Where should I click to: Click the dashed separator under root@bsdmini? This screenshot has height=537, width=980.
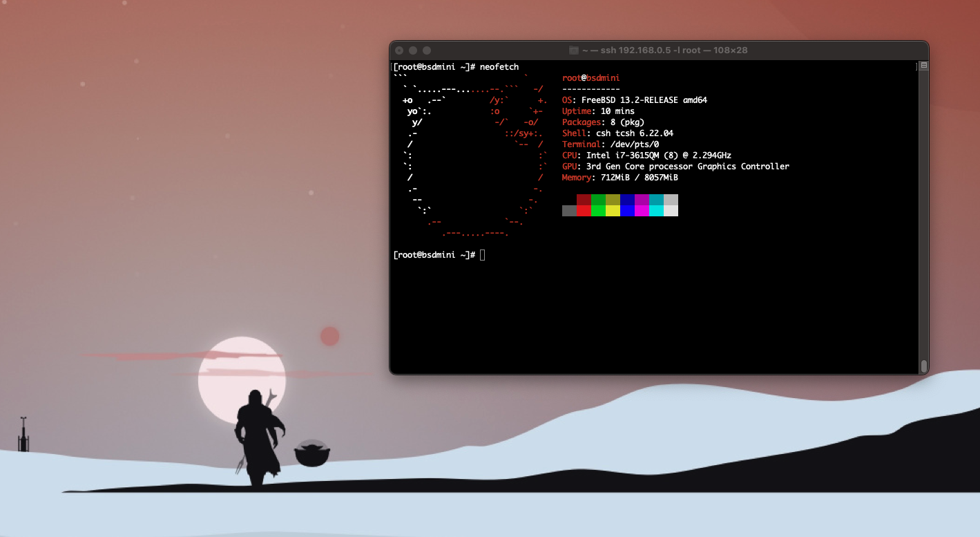(591, 89)
